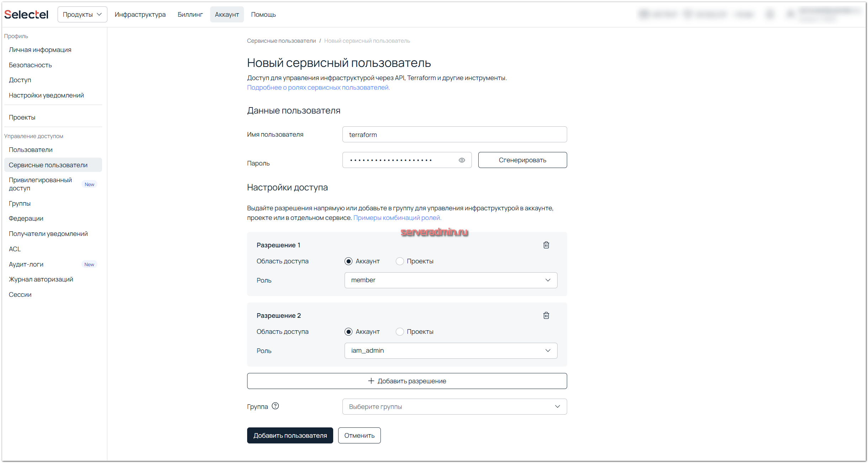868x463 pixels.
Task: Delete Разрешение 1 with trash icon
Action: pos(546,245)
